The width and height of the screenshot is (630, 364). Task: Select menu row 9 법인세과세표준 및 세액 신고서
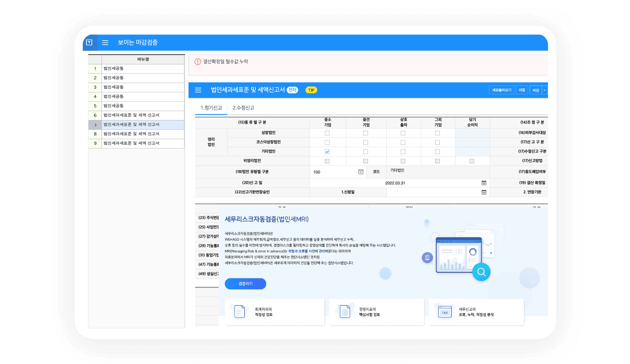136,143
